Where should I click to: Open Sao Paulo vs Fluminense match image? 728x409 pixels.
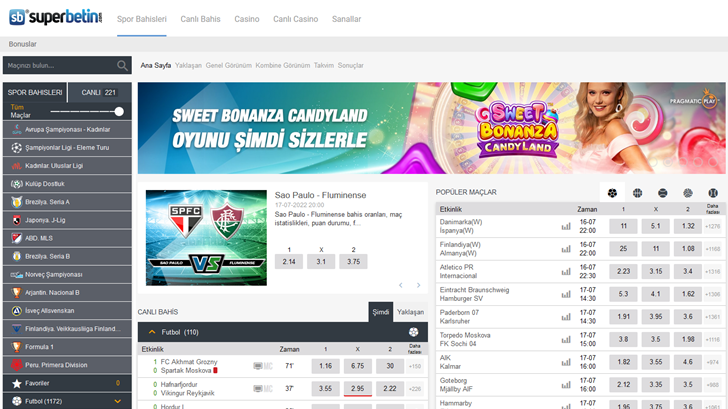pyautogui.click(x=206, y=238)
